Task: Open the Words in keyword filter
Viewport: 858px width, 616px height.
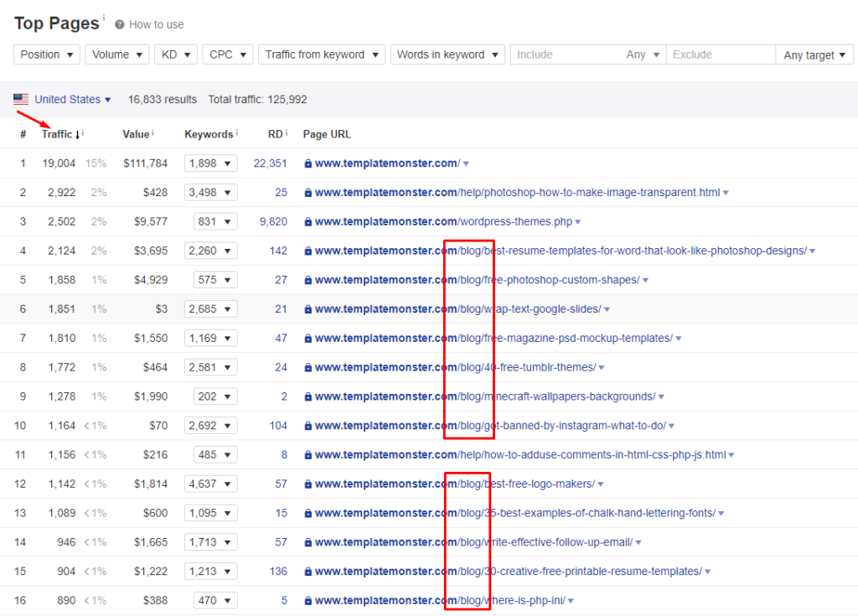Action: coord(447,54)
